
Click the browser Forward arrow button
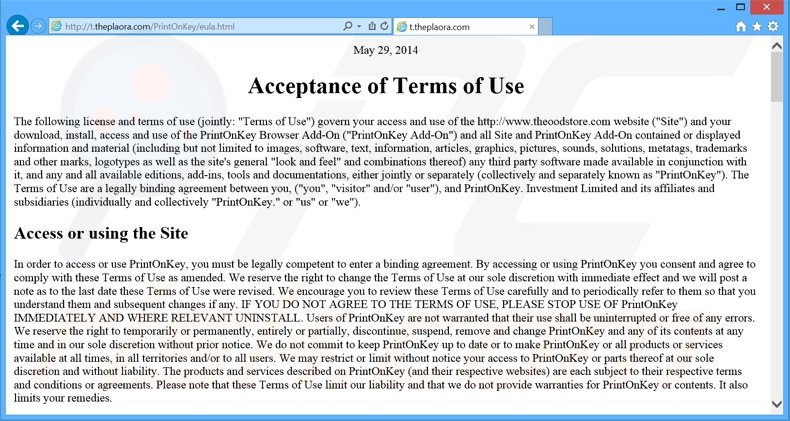click(x=38, y=26)
